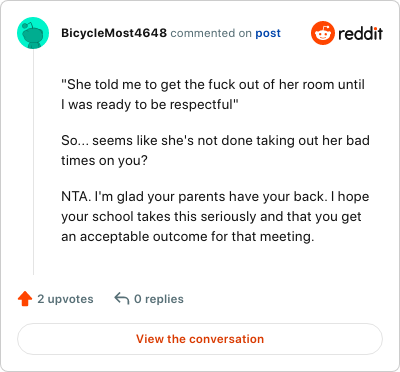
Task: Click the "So... seems like" paragraph
Action: [215, 150]
